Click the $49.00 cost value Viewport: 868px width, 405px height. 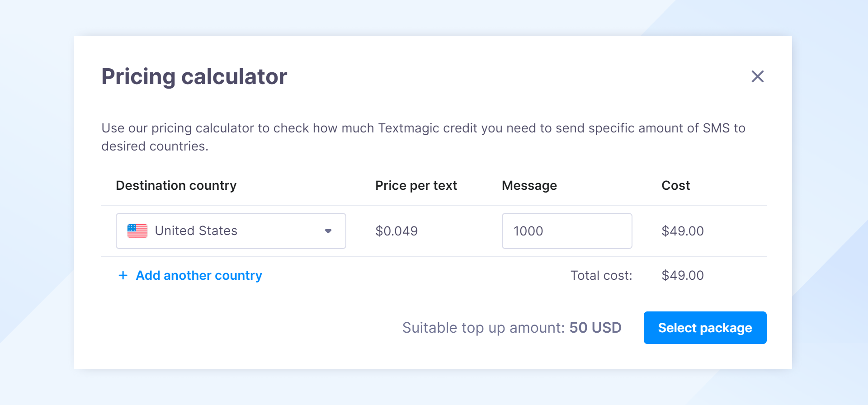point(683,231)
